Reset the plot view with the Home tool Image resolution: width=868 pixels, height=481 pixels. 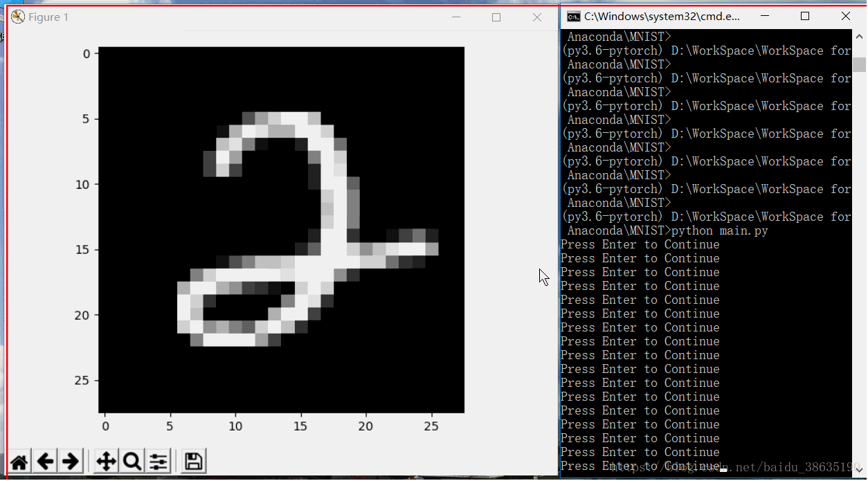pyautogui.click(x=19, y=460)
